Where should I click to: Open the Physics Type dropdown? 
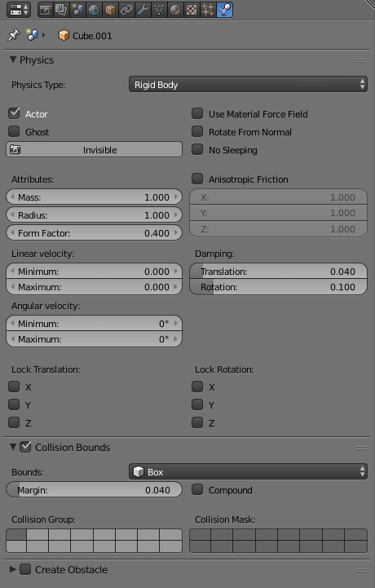248,84
